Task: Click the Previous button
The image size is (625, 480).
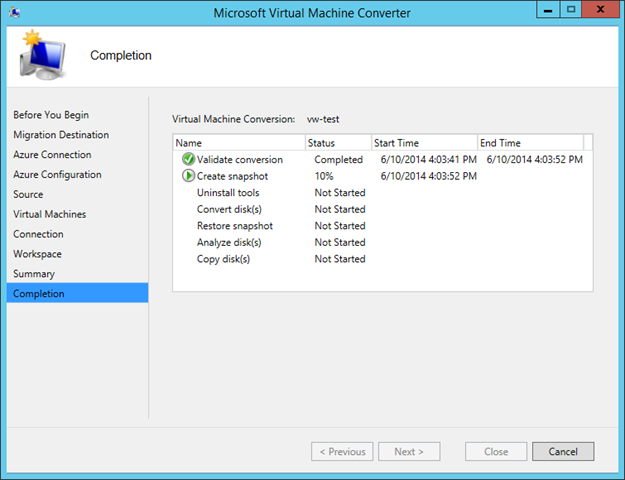Action: tap(342, 452)
